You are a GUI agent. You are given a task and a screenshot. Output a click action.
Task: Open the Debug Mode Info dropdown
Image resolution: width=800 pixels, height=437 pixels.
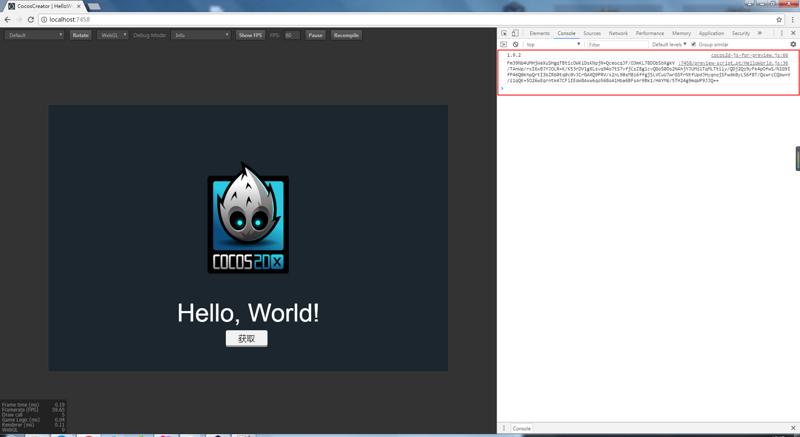pyautogui.click(x=201, y=35)
